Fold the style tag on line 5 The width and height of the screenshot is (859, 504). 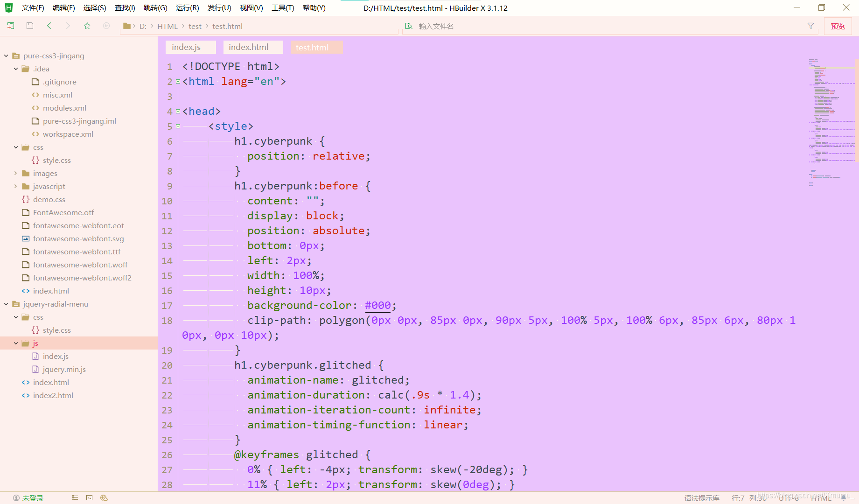click(x=178, y=126)
